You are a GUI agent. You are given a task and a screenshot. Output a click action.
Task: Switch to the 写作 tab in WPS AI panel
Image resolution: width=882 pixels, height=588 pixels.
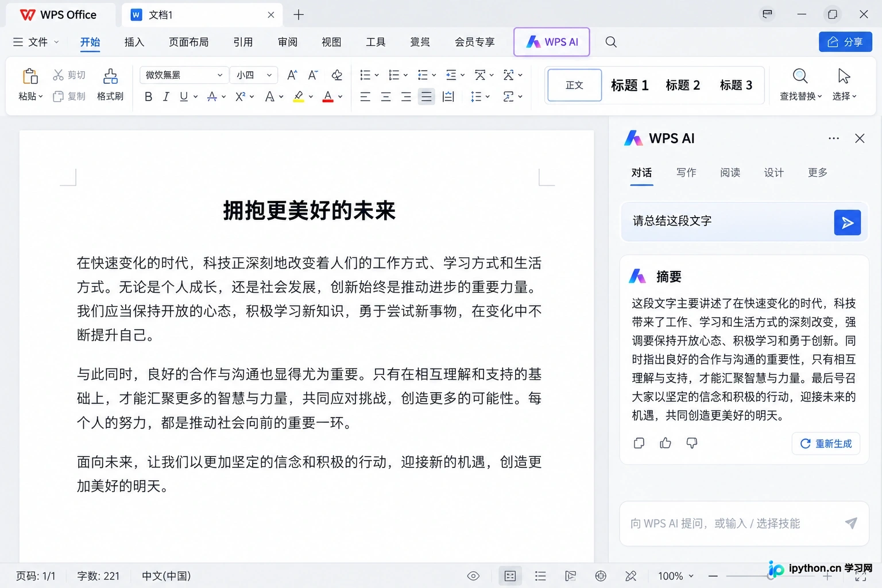(x=686, y=172)
